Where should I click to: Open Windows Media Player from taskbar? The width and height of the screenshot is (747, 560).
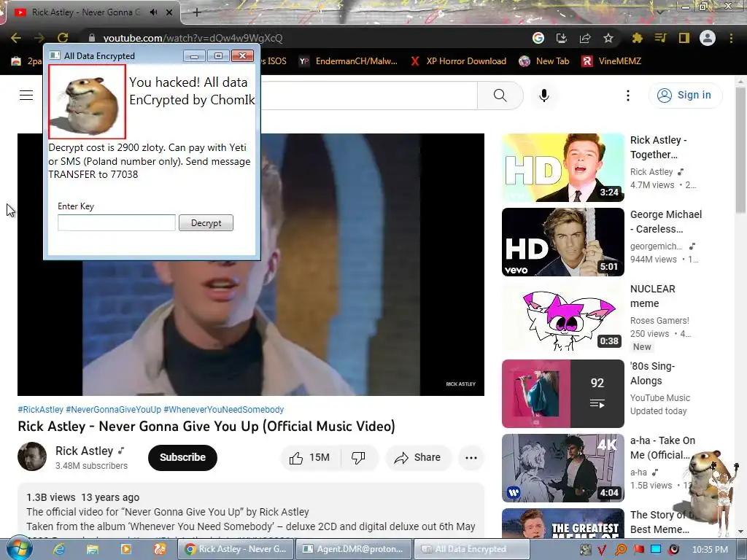click(125, 550)
